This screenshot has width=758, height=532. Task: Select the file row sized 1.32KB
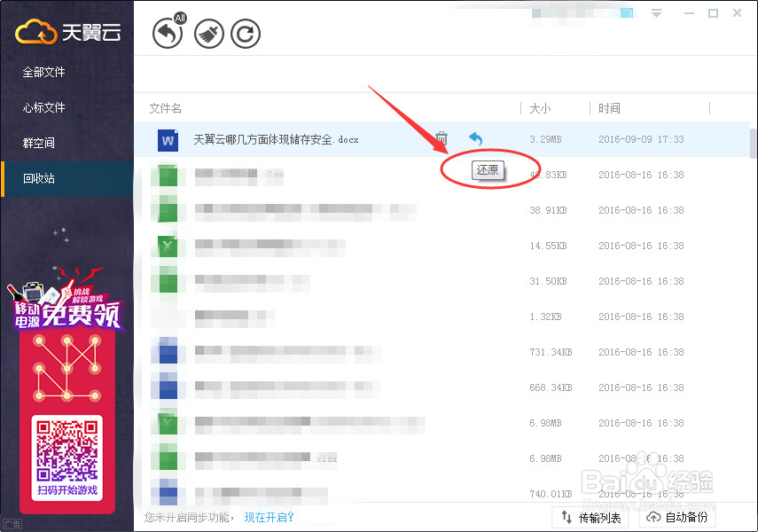(x=442, y=317)
